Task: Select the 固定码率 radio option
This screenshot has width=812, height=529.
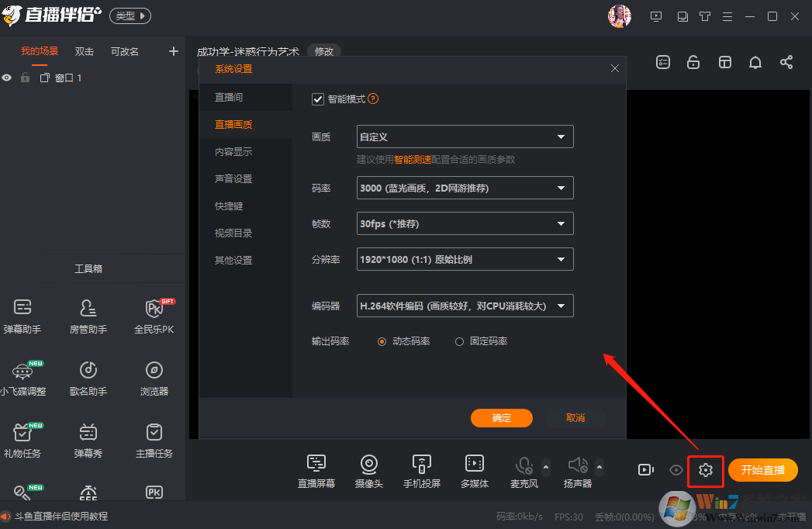Action: [458, 341]
